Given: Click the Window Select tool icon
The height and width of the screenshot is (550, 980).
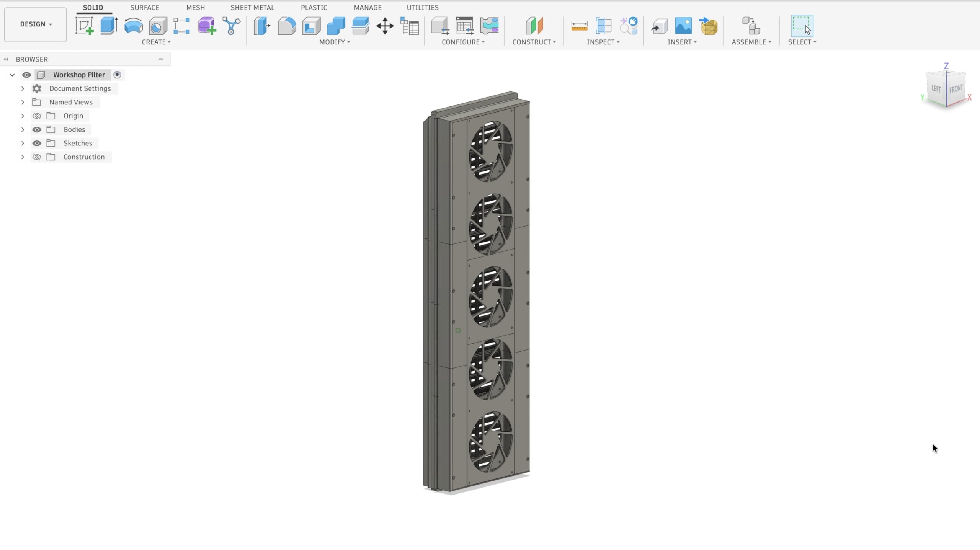Looking at the screenshot, I should tap(802, 26).
